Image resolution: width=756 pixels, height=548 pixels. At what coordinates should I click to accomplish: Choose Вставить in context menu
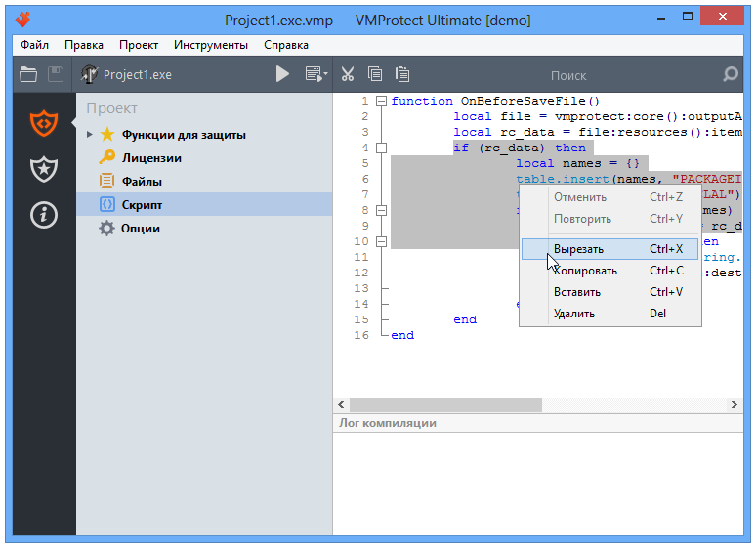click(609, 292)
